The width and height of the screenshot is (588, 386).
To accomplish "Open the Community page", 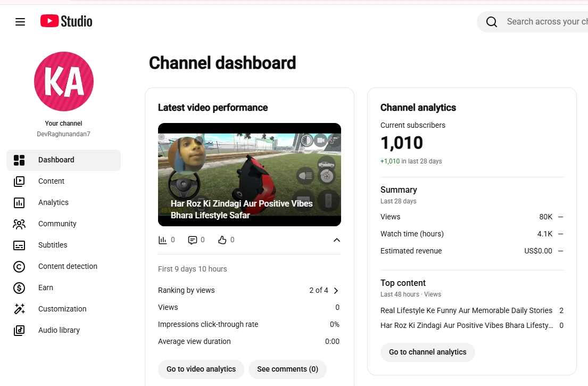I will pos(64,224).
